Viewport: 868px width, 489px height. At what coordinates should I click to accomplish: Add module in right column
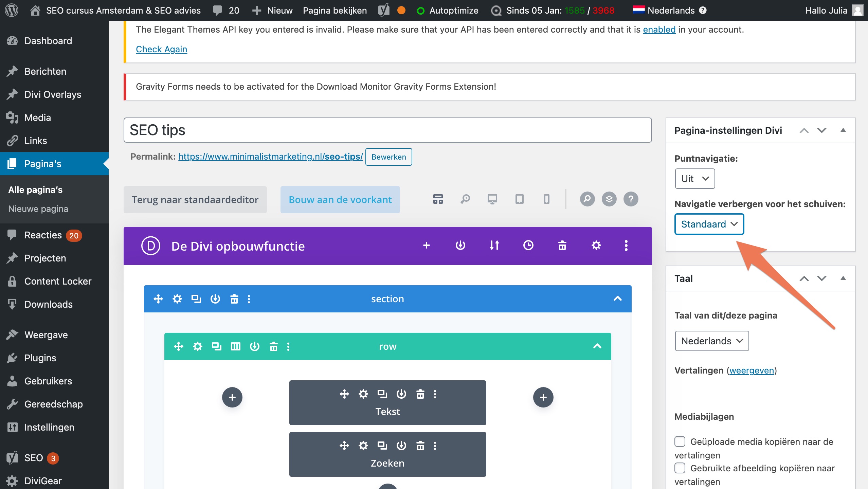point(543,397)
